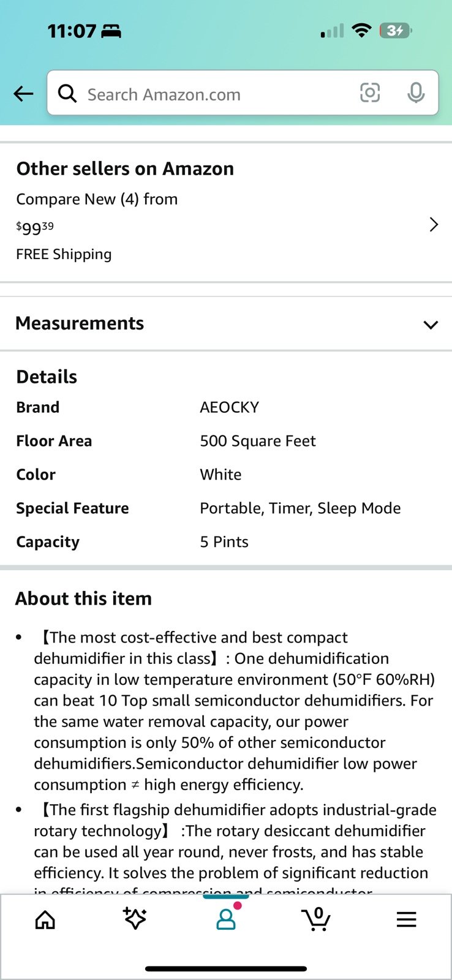Tap Other sellers on Amazon heading
This screenshot has height=980, width=452.
(x=125, y=168)
